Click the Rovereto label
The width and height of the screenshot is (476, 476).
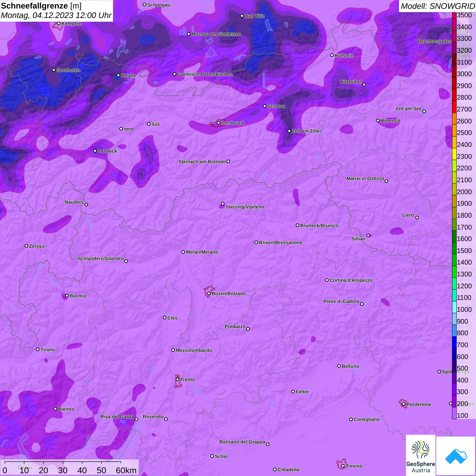coord(153,417)
